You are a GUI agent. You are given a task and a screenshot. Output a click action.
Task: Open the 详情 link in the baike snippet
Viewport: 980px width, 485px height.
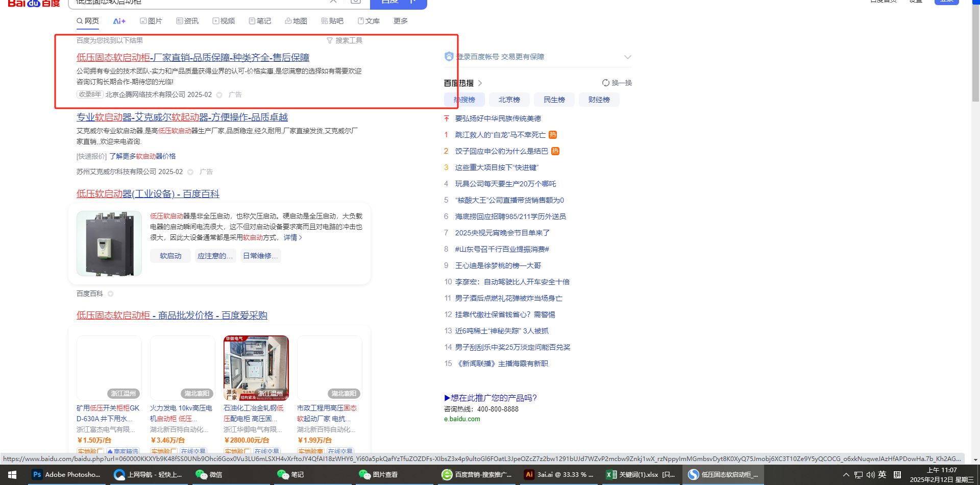pos(293,237)
